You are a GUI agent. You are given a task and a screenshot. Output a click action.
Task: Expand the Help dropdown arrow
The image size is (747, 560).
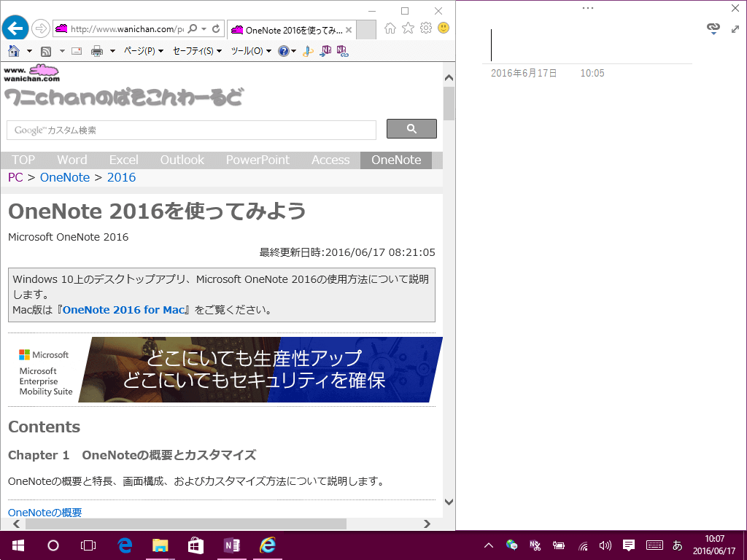click(293, 51)
